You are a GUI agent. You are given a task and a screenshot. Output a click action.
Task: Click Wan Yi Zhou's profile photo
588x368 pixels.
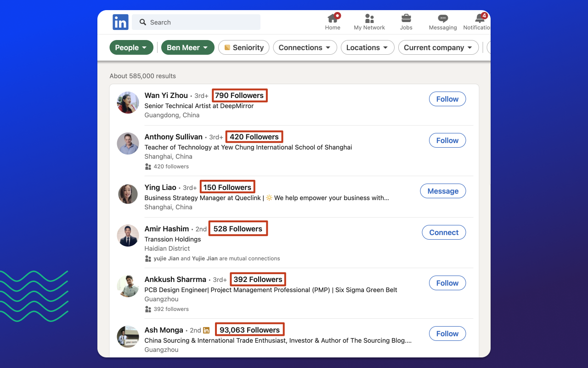[128, 102]
